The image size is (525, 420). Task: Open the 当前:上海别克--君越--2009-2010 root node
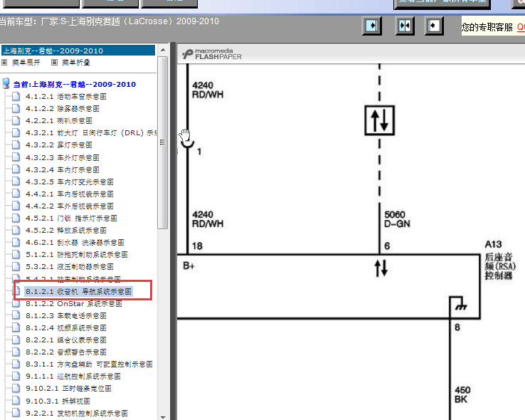click(74, 85)
